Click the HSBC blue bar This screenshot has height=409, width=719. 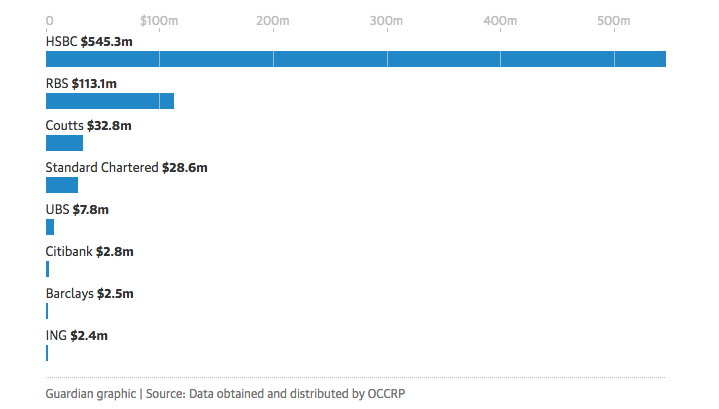[x=355, y=59]
